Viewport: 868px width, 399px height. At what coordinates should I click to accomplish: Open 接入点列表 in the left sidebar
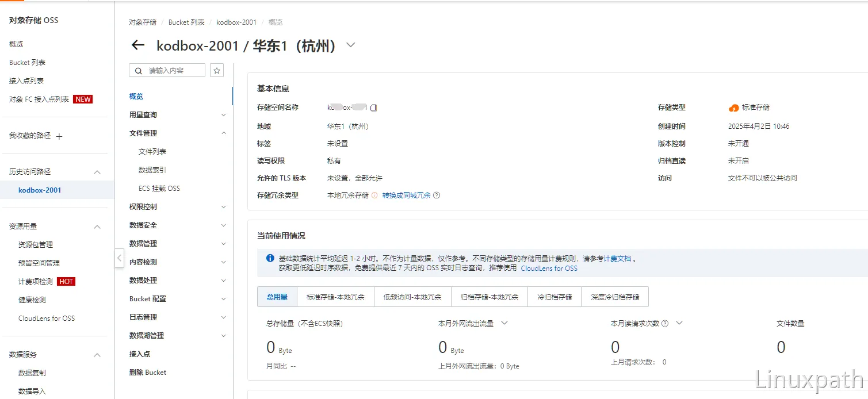[x=26, y=81]
